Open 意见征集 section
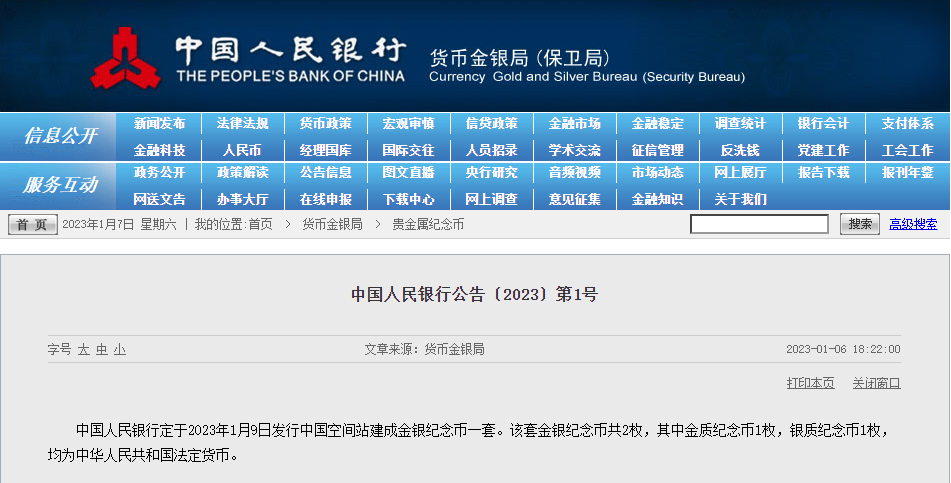 click(574, 199)
